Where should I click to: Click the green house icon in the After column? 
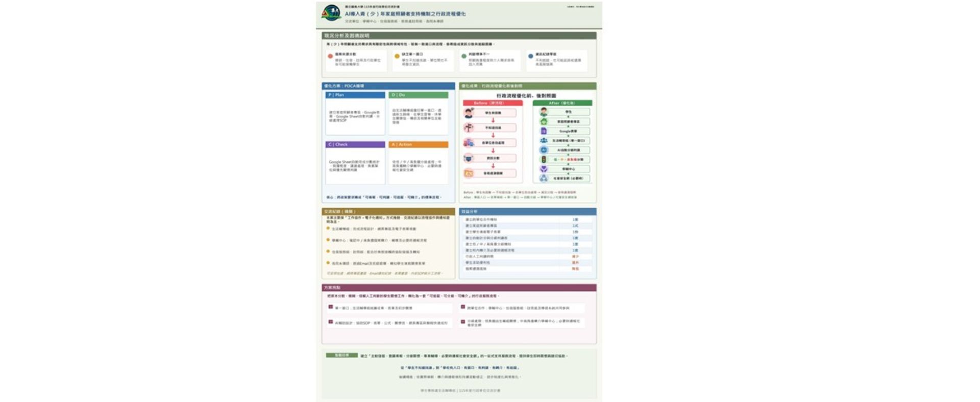click(544, 121)
